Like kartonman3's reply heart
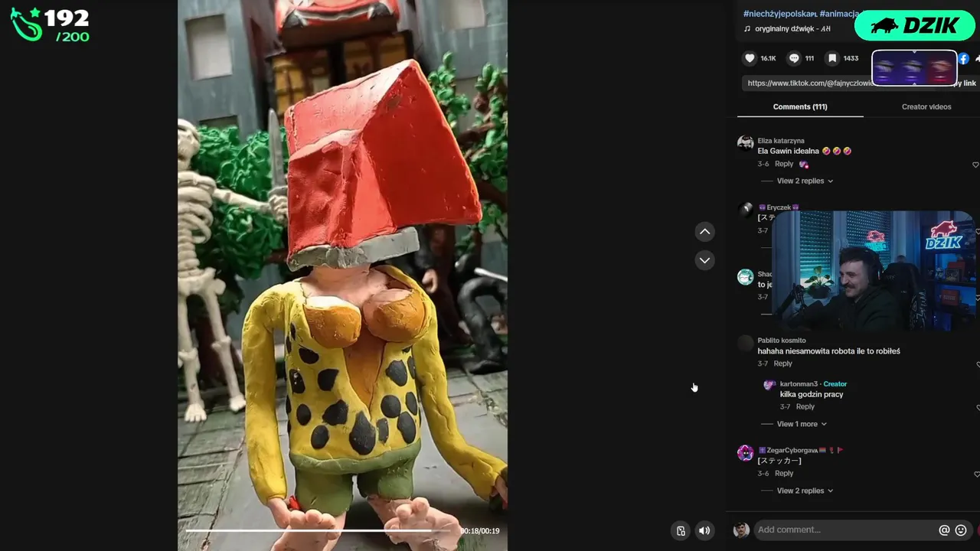The height and width of the screenshot is (551, 980). point(978,408)
